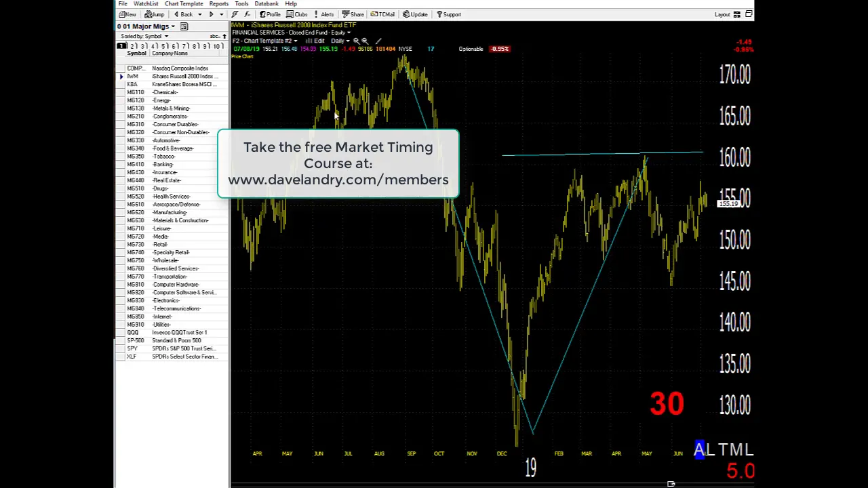Select watchlist tab 2
This screenshot has height=488, width=868.
(133, 46)
